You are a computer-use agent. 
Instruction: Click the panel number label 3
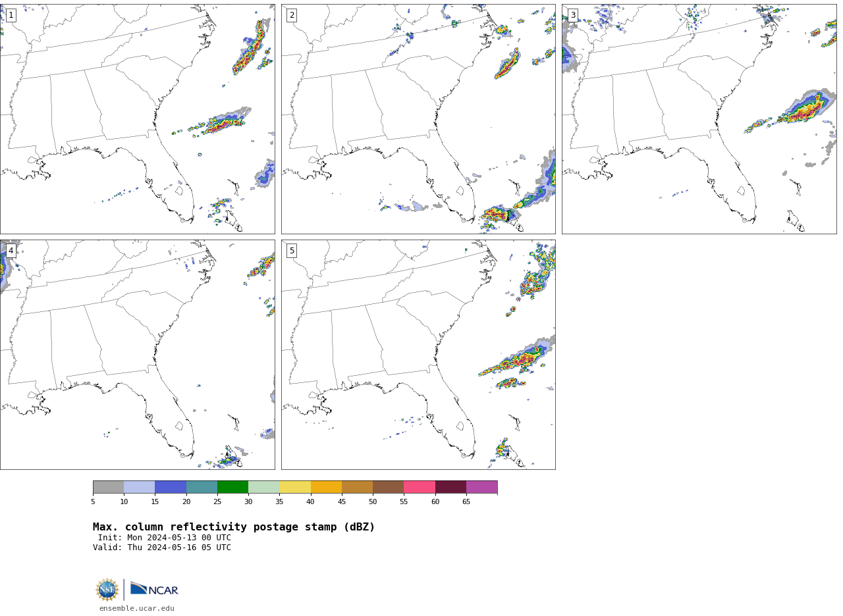pos(572,15)
